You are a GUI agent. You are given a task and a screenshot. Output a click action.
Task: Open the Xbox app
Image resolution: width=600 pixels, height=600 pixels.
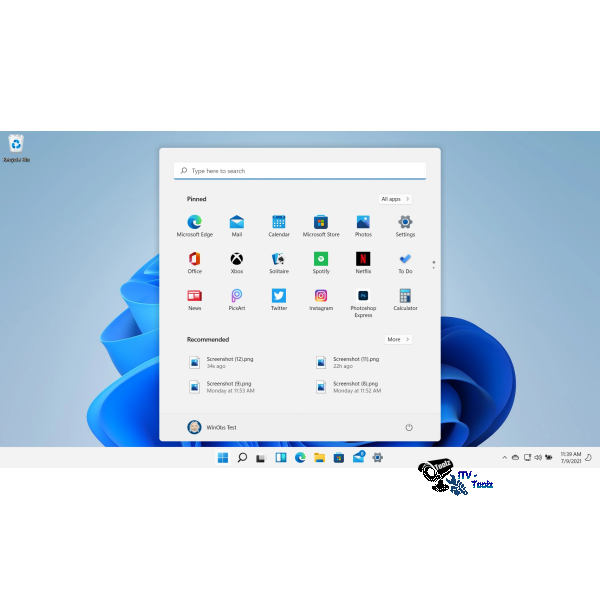236,263
